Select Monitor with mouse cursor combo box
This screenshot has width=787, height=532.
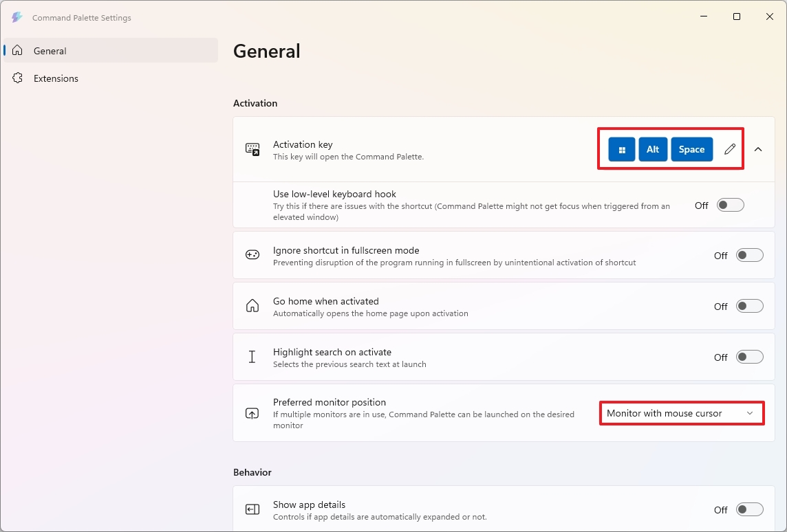click(681, 413)
